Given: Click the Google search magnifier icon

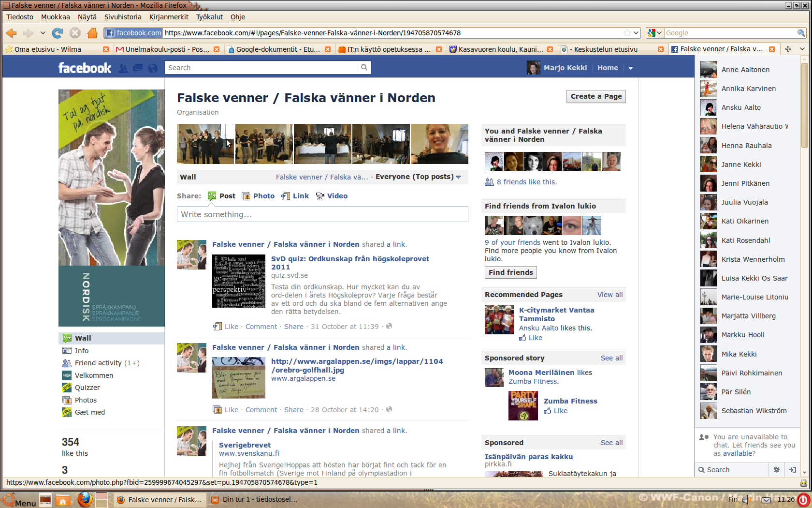Looking at the screenshot, I should pyautogui.click(x=801, y=33).
